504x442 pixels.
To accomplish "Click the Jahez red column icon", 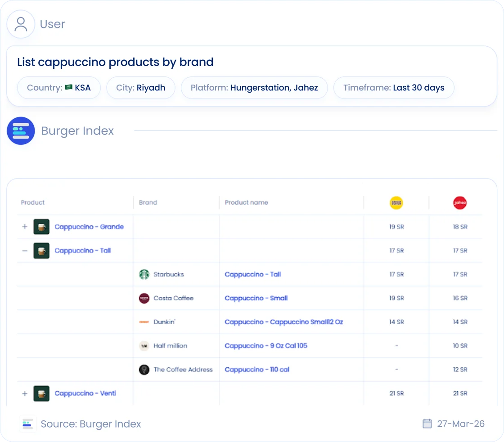I will tap(460, 203).
